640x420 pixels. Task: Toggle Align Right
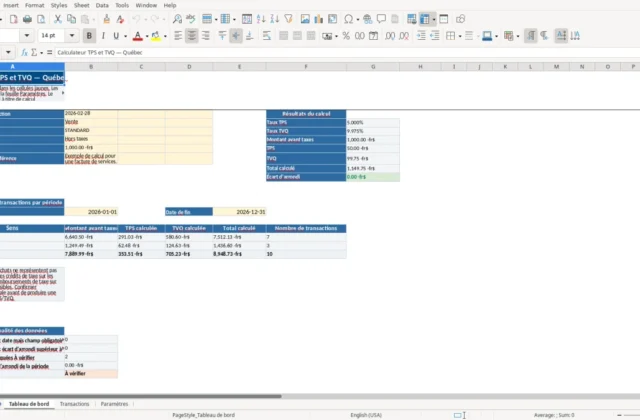coord(205,36)
